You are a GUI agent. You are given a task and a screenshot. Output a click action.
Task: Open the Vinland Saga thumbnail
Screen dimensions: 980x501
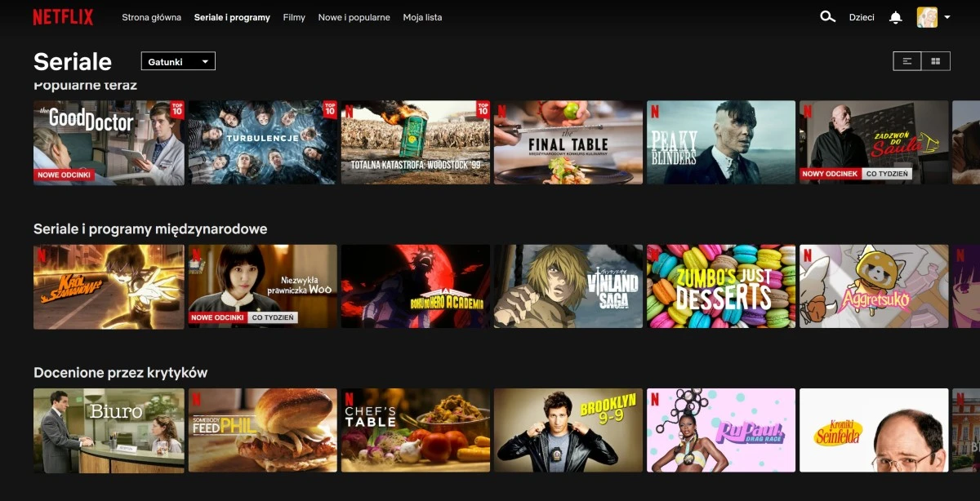(x=568, y=286)
